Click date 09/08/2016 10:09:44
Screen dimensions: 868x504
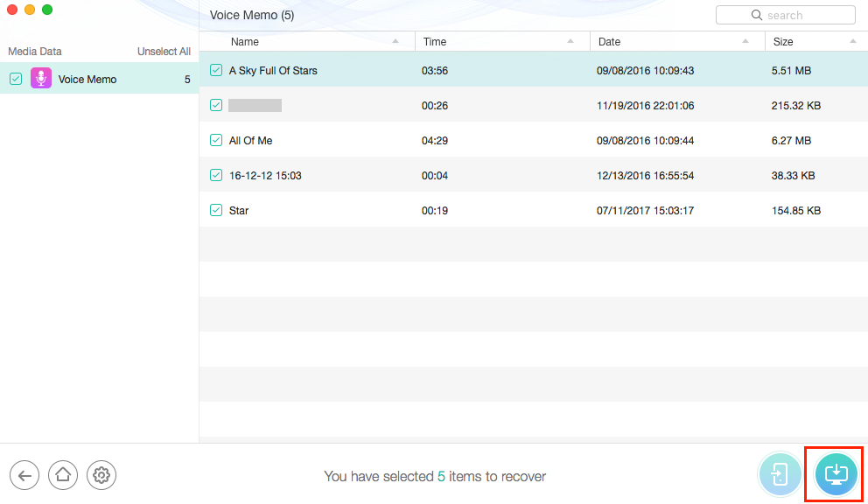point(645,141)
